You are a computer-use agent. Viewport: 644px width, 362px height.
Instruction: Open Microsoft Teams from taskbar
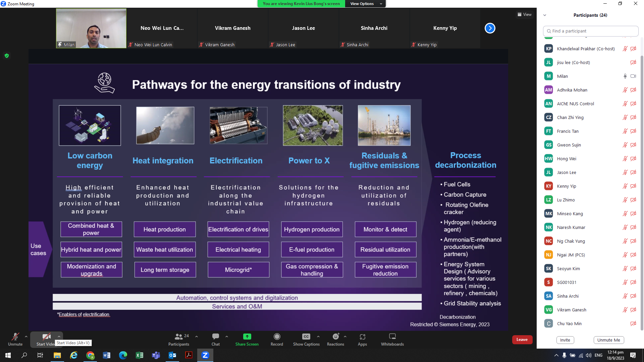click(156, 355)
